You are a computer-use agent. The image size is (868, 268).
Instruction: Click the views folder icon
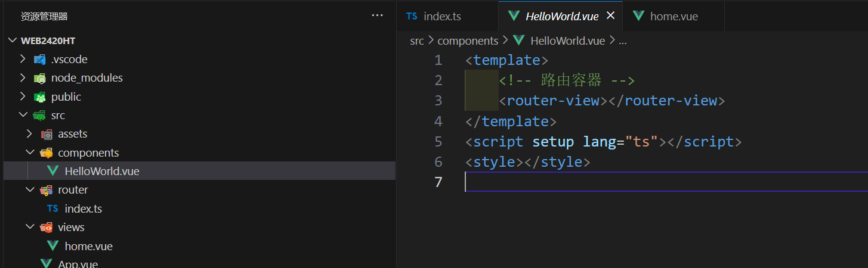click(x=47, y=228)
